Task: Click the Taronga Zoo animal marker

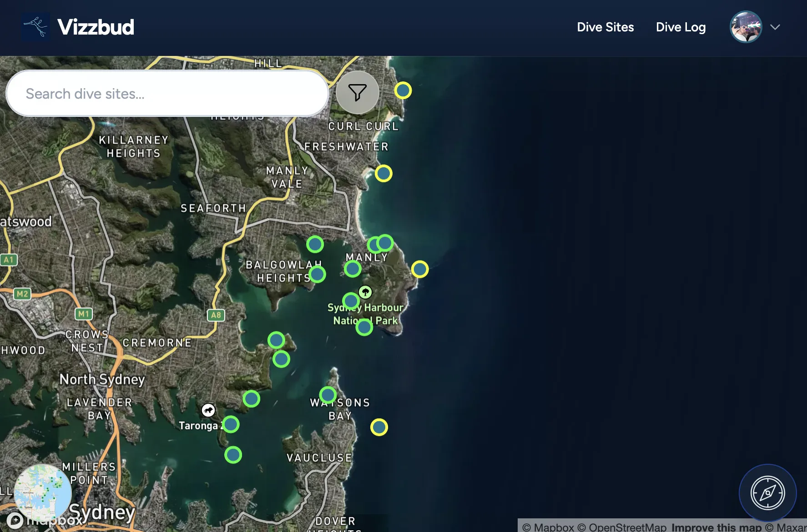Action: pos(208,410)
